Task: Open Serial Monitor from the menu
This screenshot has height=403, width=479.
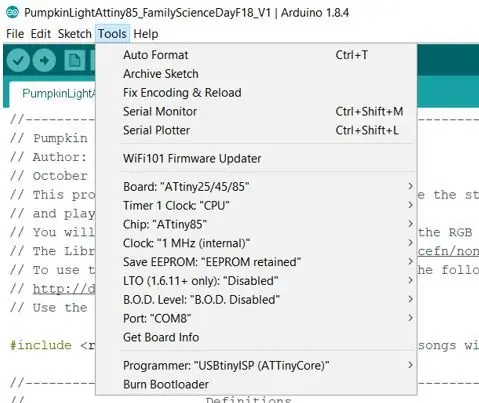Action: click(x=256, y=112)
